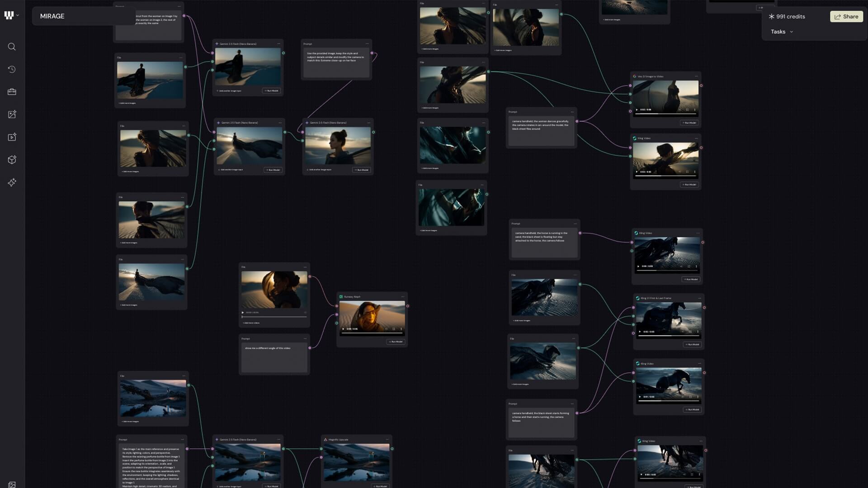The height and width of the screenshot is (488, 868).
Task: Toggle fullscreen on Runway Aleph video
Action: coord(393,329)
